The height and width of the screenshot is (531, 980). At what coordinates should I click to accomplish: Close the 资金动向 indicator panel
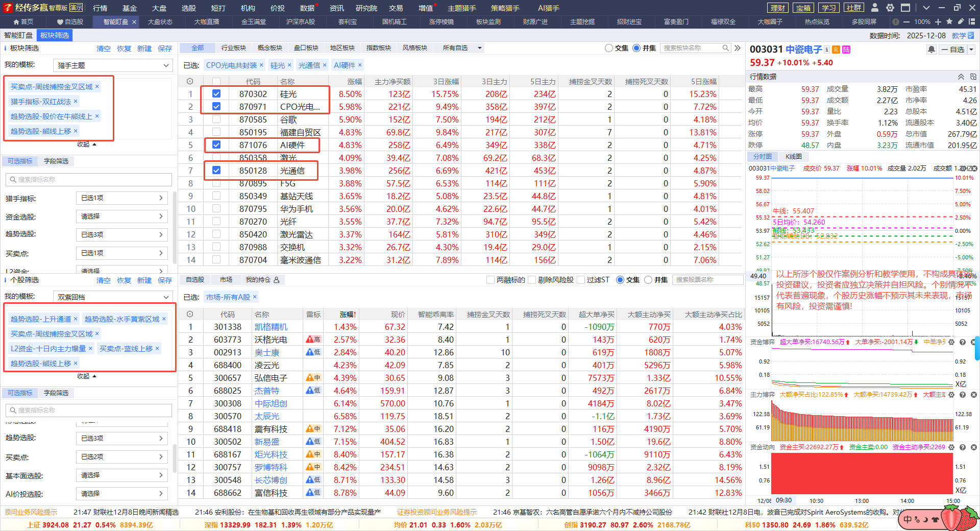coord(973,447)
